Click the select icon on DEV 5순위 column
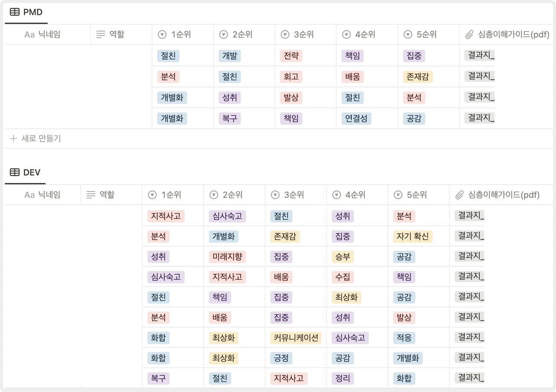The height and width of the screenshot is (392, 556). coord(398,195)
